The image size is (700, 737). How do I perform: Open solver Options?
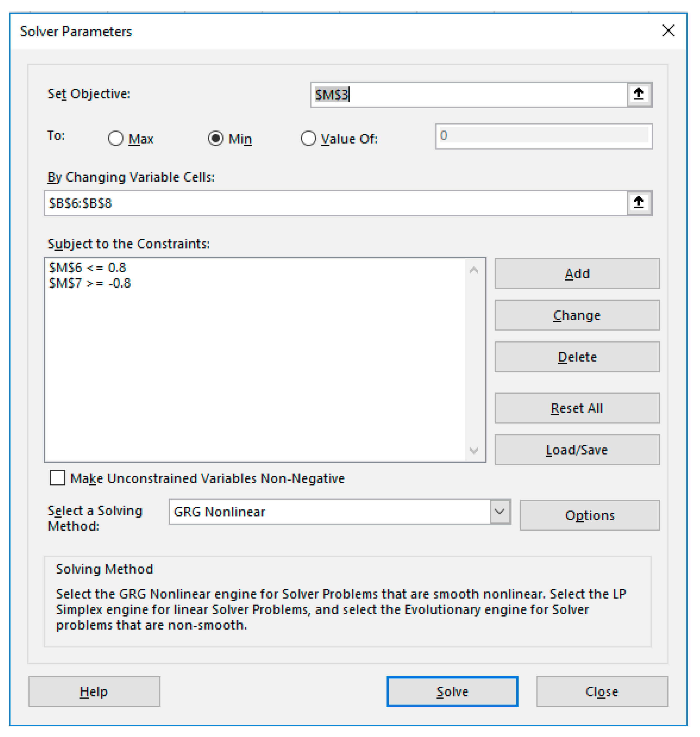click(x=590, y=515)
